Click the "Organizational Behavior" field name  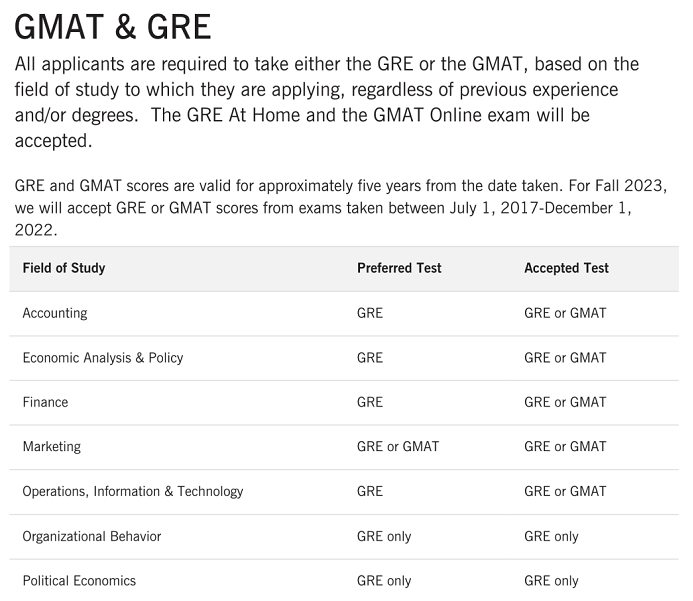click(x=92, y=536)
